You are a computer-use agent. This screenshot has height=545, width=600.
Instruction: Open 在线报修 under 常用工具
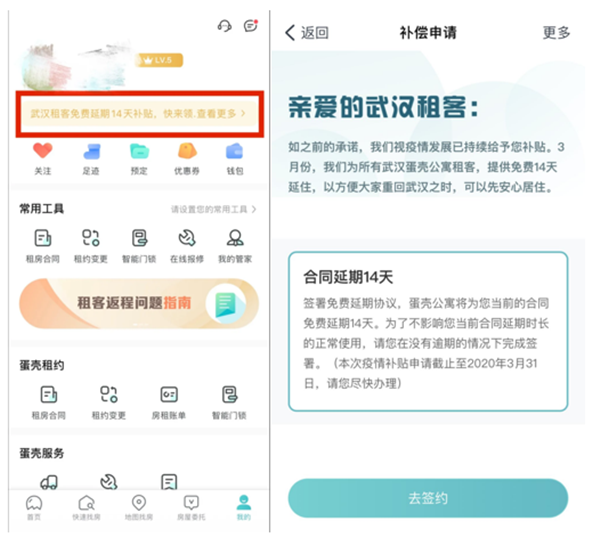[187, 246]
